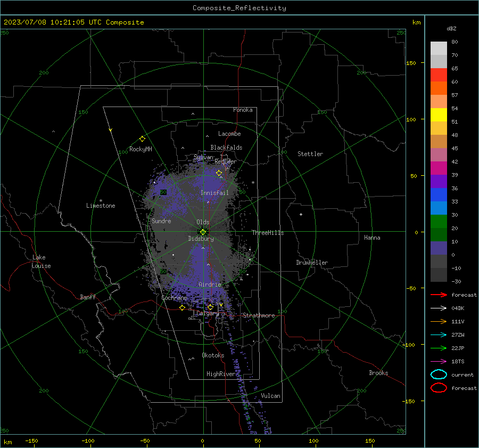
Task: Click the red forecast ellipse legend icon
Action: [x=439, y=388]
